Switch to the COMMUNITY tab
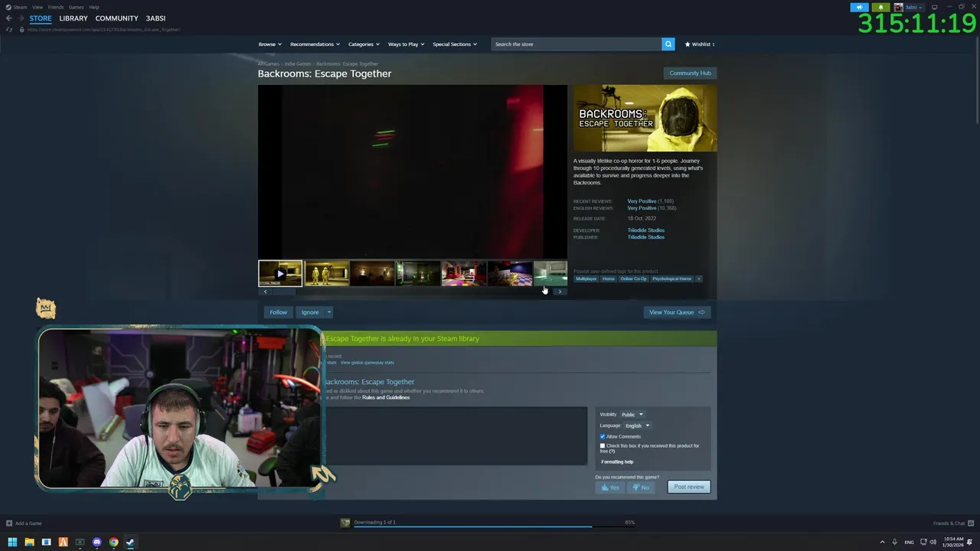 116,18
